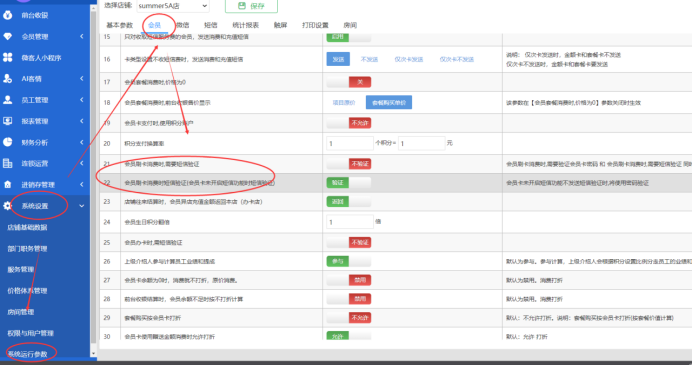Switch to 短信 tab
692x365 pixels.
pos(211,25)
